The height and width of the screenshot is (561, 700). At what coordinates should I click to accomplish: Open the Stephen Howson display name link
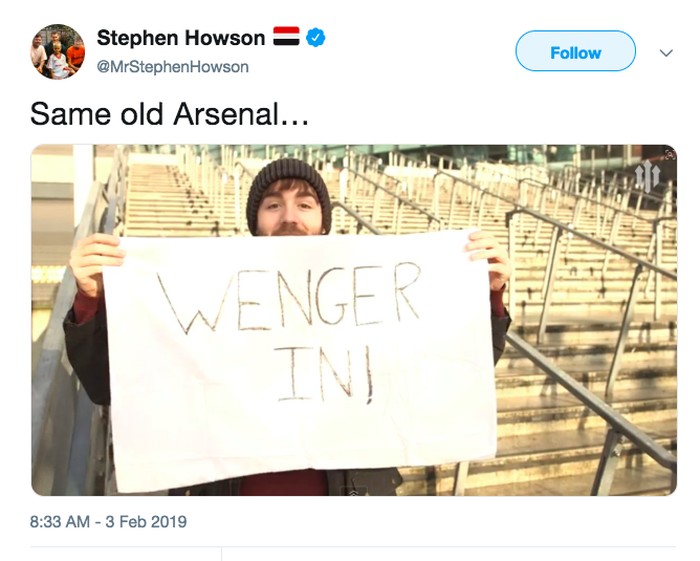point(181,38)
